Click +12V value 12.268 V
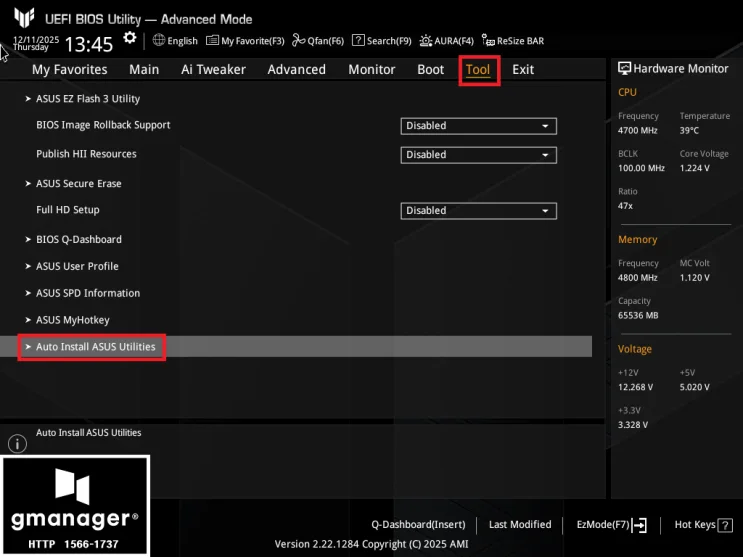Viewport: 743px width, 557px height. tap(635, 387)
